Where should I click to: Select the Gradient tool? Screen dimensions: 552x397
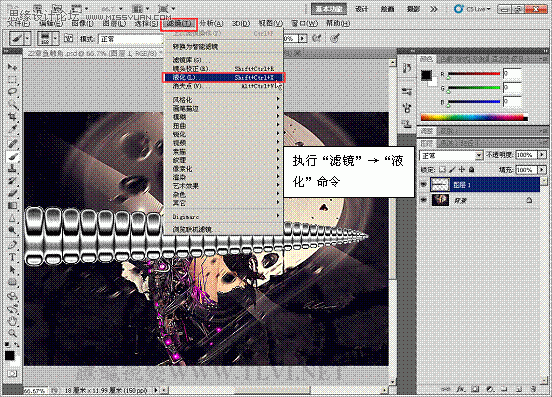click(x=12, y=206)
